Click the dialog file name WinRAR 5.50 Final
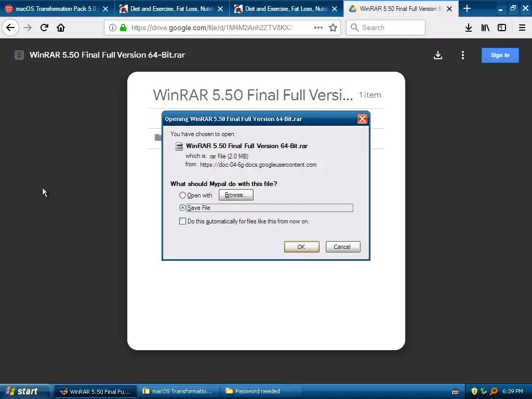 coord(247,146)
